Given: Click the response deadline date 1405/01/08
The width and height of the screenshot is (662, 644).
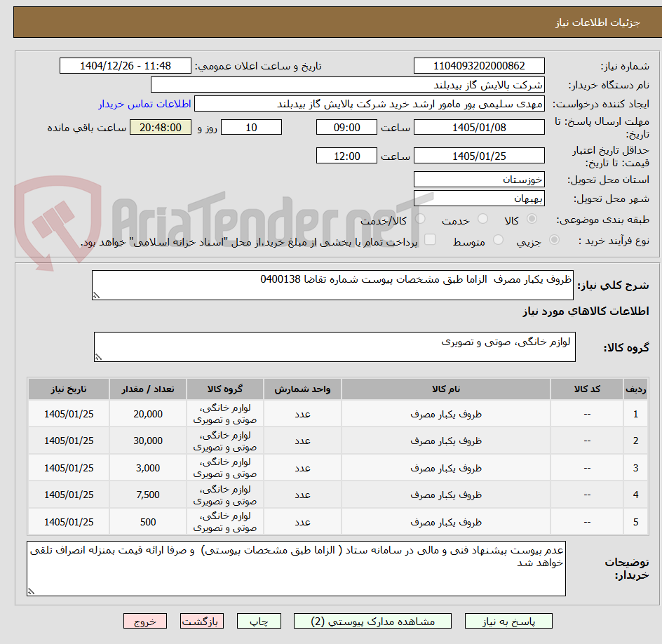Looking at the screenshot, I should coord(479,127).
